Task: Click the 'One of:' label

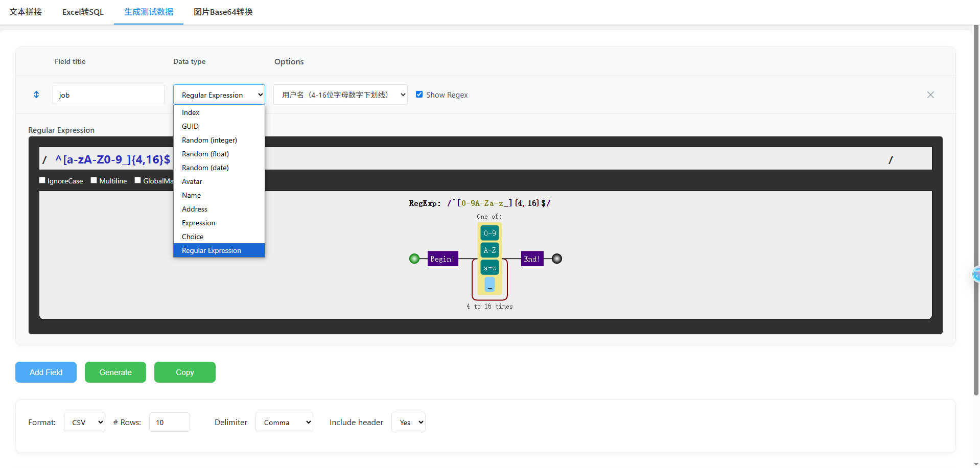Action: click(x=489, y=216)
